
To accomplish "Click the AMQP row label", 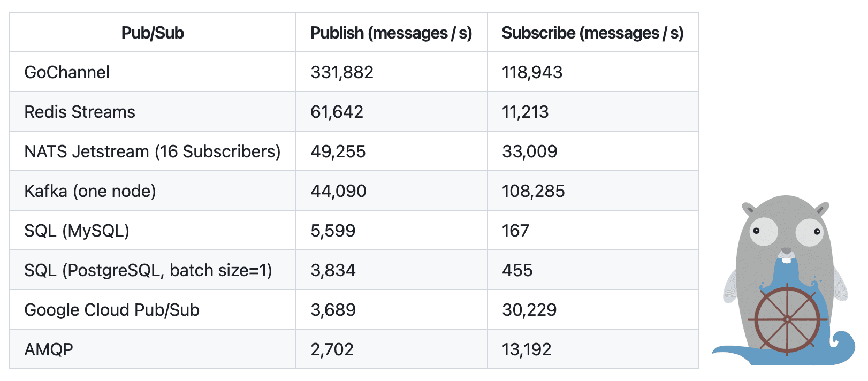I will [x=49, y=349].
